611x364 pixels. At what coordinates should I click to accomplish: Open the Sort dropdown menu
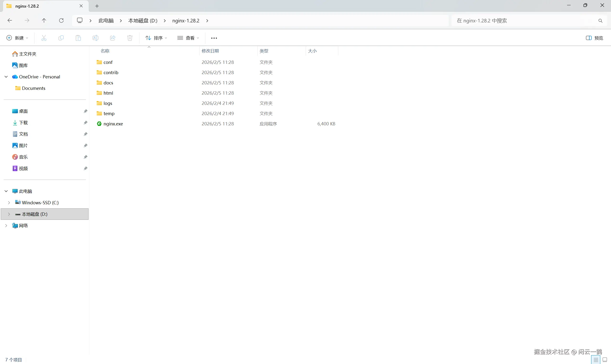(156, 38)
